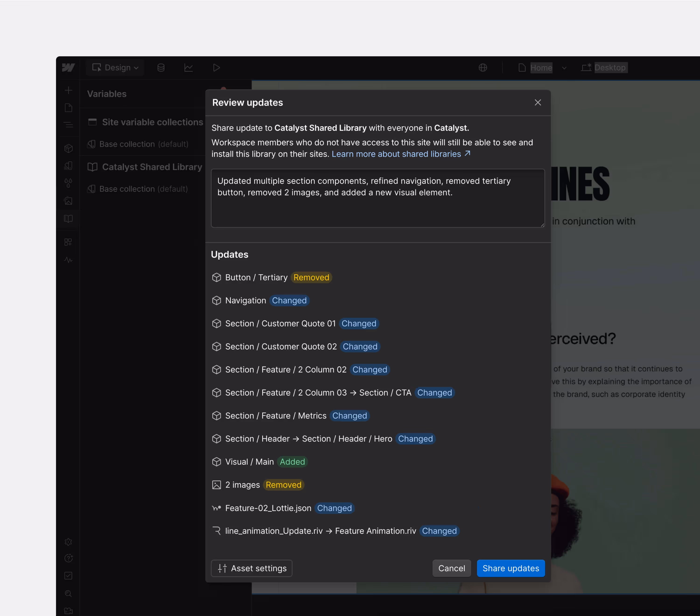Open the Assets image sidebar icon
Viewport: 700px width, 616px height.
pyautogui.click(x=68, y=201)
